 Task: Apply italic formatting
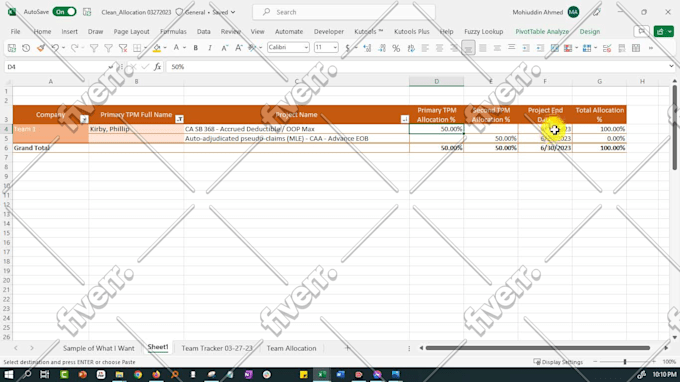click(x=210, y=48)
